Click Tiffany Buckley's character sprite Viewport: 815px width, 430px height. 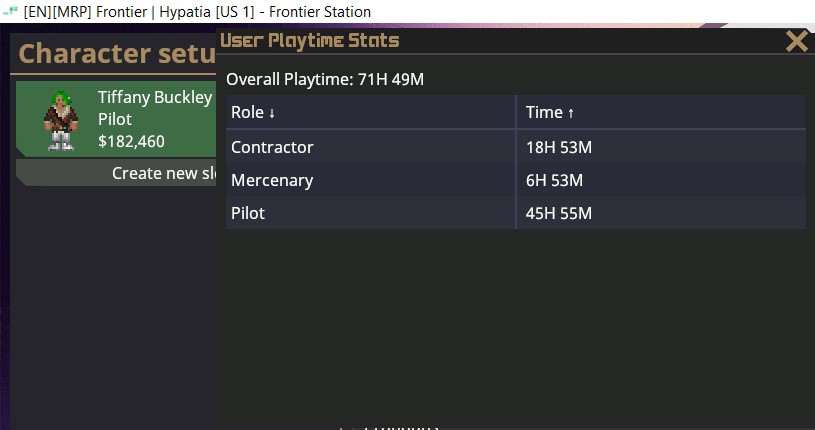point(61,121)
